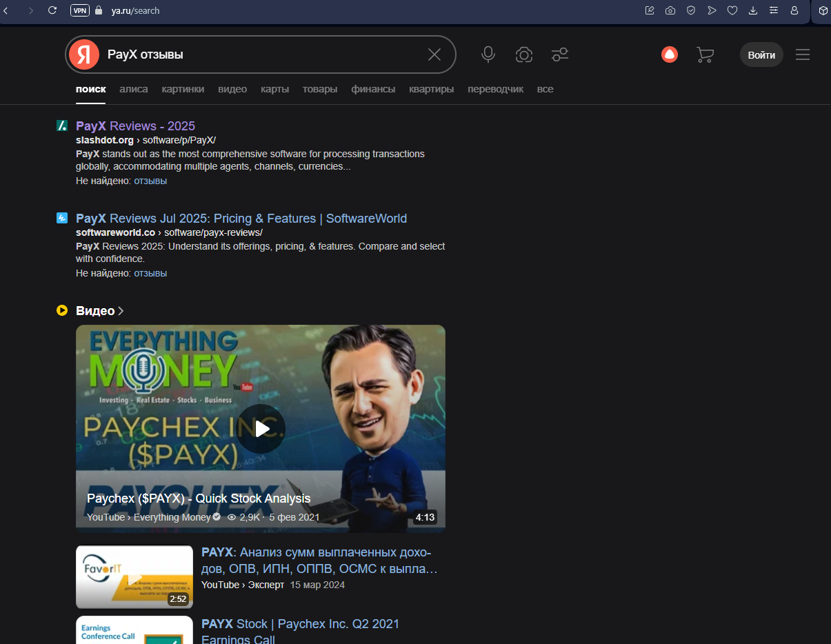Expand the все tab
The image size is (831, 644).
click(545, 89)
